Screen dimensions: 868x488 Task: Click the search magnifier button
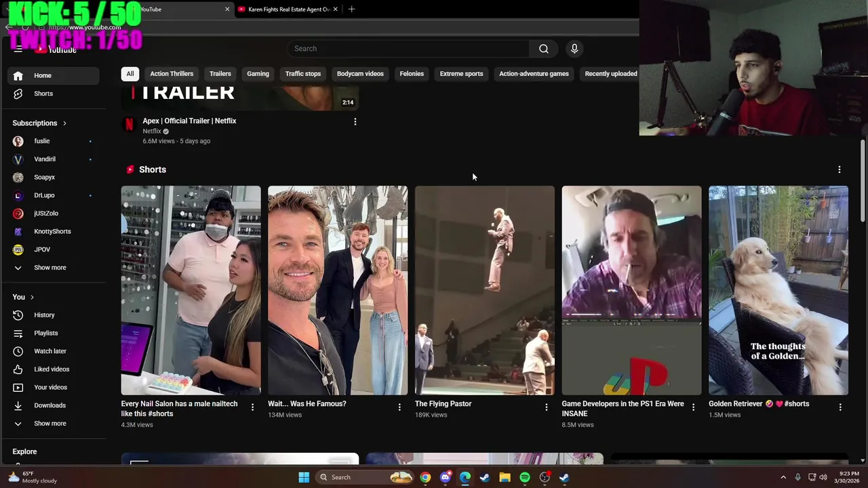(x=543, y=49)
